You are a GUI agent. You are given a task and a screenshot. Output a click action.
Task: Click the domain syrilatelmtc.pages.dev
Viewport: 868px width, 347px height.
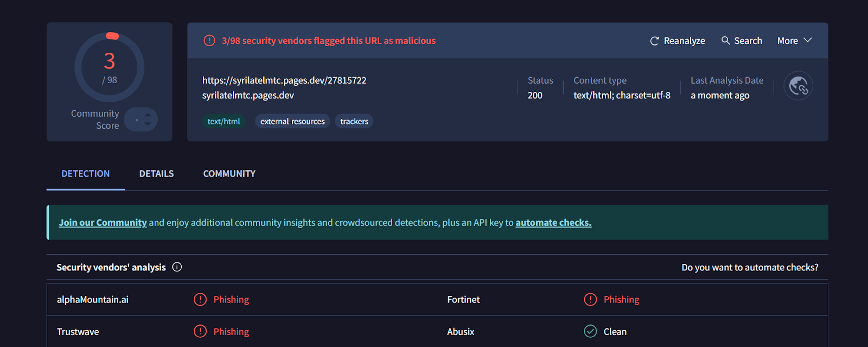248,96
